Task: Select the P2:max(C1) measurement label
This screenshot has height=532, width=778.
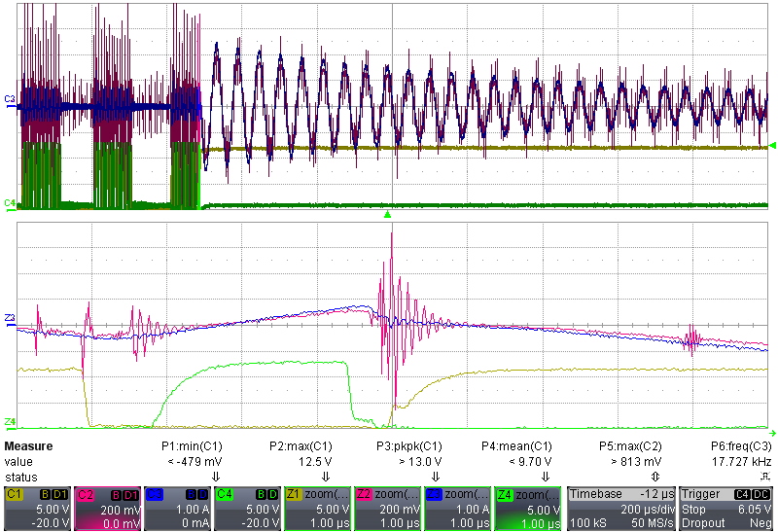Action: (x=301, y=446)
